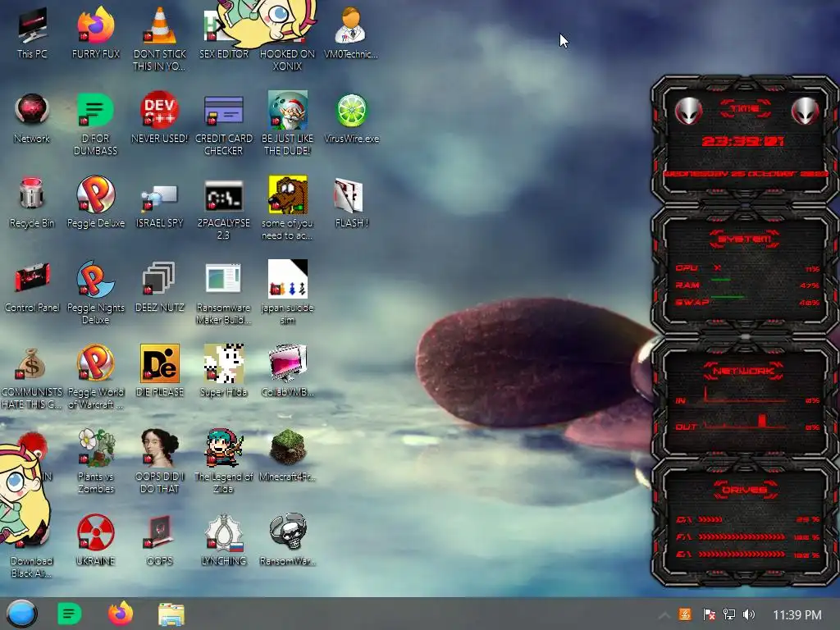Viewport: 840px width, 630px height.
Task: Click the DRIVES header in widget
Action: click(745, 490)
